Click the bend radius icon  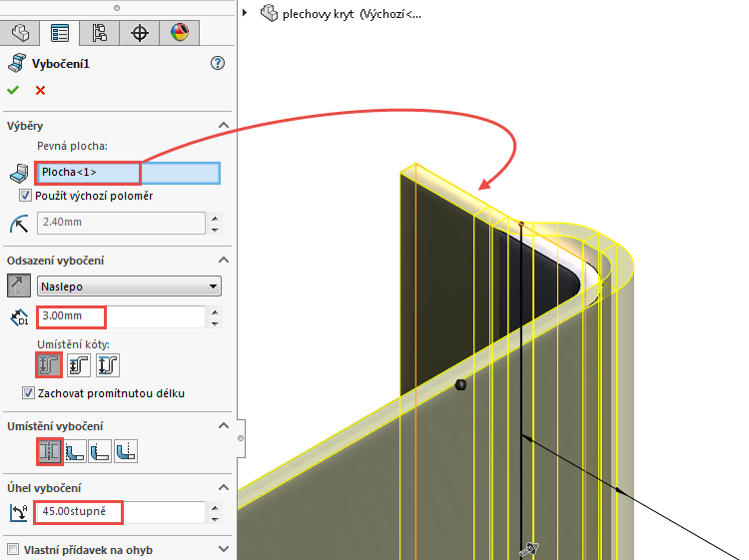click(19, 224)
